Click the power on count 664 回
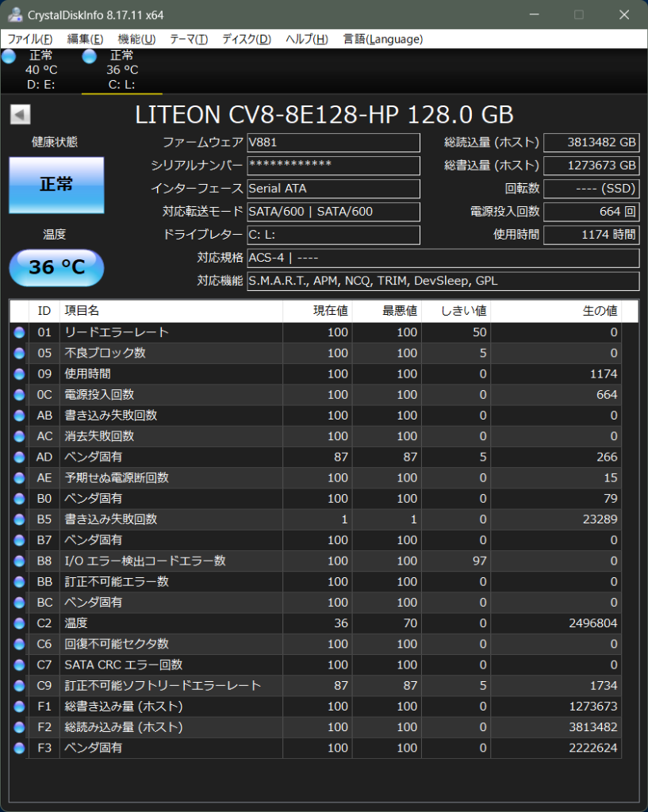648x812 pixels. point(591,211)
